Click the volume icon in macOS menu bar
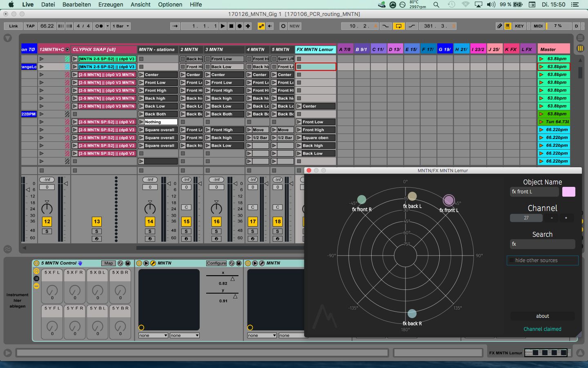Viewport: 588px width, 368px height. (491, 4)
